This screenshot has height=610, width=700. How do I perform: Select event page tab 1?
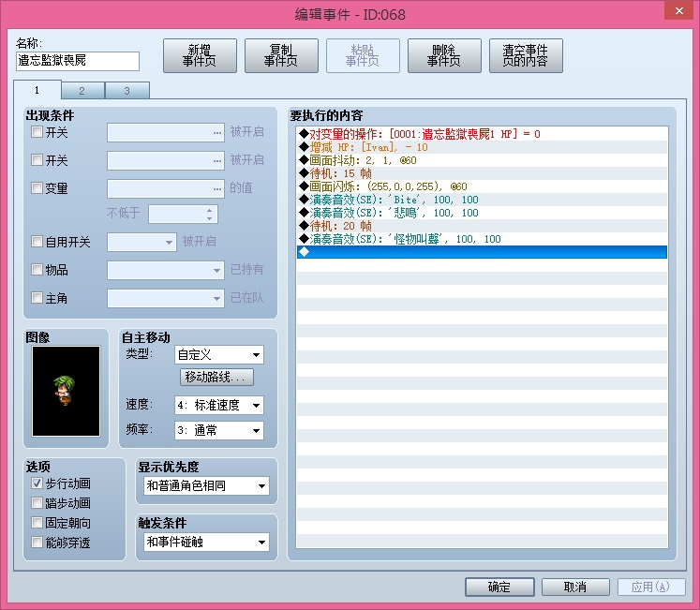click(x=37, y=90)
